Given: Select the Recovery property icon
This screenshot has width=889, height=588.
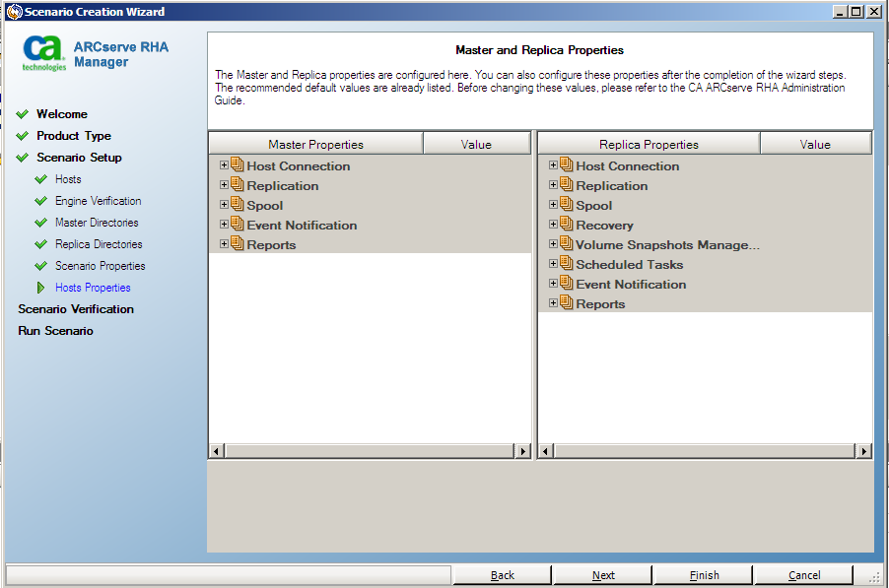Looking at the screenshot, I should coord(567,225).
